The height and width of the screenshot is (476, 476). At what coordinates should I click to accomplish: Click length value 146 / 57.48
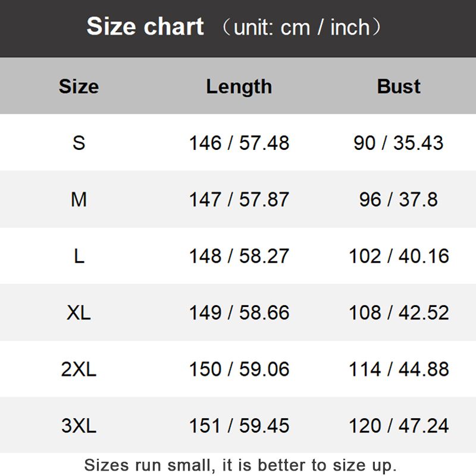tap(239, 143)
